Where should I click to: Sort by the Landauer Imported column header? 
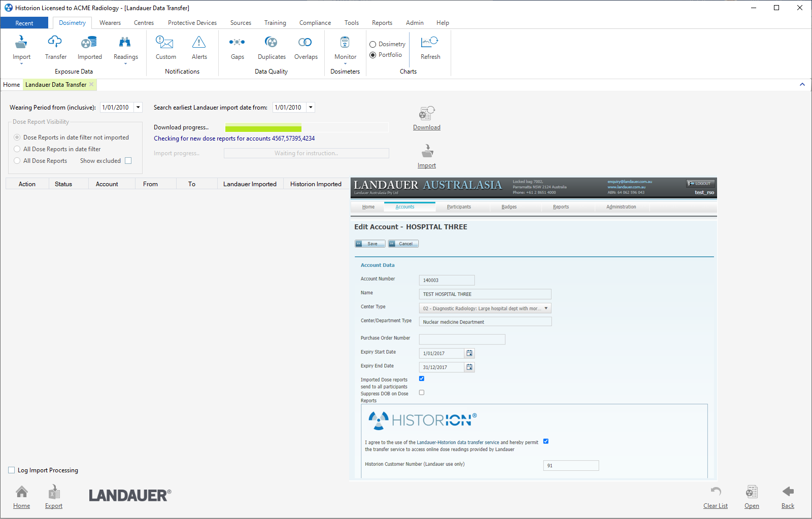pyautogui.click(x=250, y=184)
